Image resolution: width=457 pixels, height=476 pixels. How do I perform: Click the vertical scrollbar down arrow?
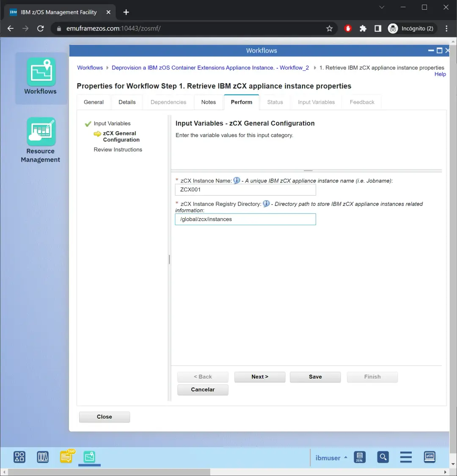pos(453,464)
